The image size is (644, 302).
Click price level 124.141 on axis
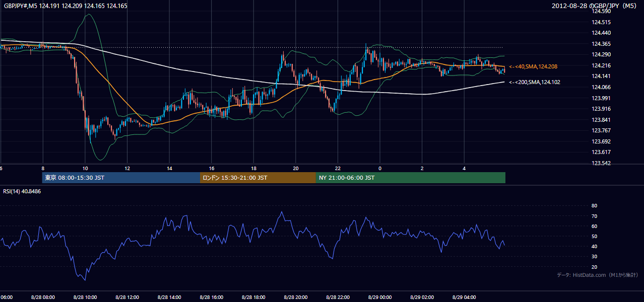pyautogui.click(x=601, y=76)
